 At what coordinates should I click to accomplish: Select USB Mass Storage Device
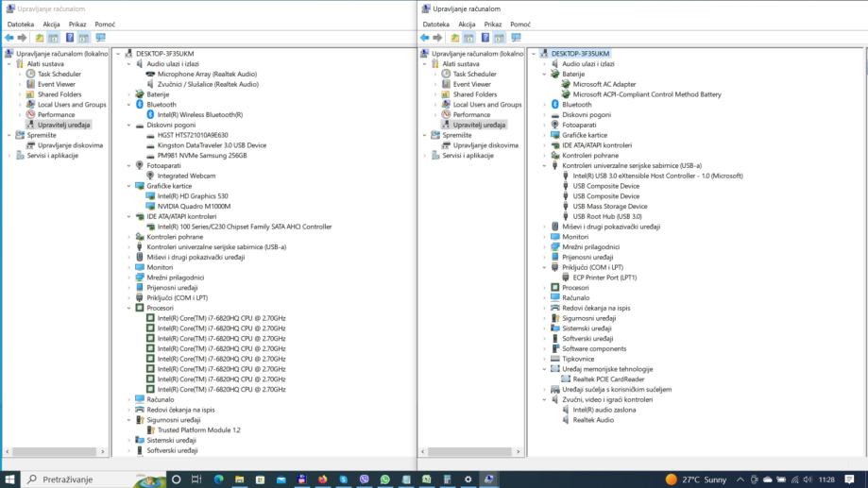click(x=610, y=207)
